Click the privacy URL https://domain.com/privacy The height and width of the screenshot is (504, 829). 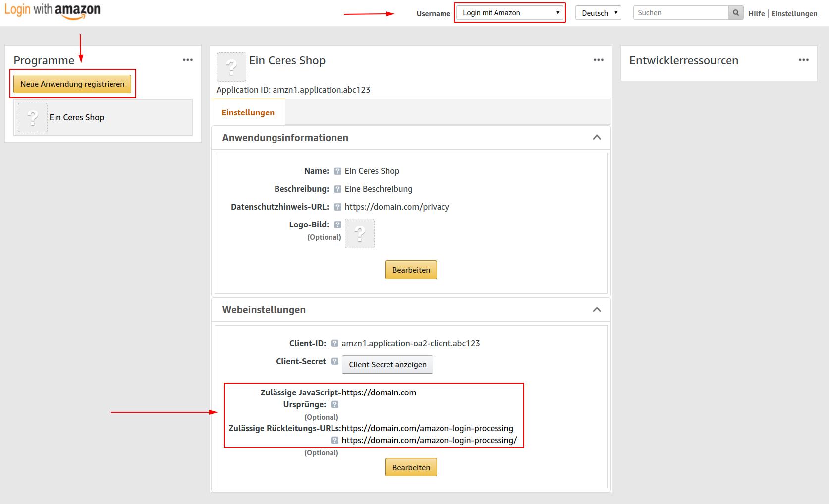pyautogui.click(x=397, y=207)
